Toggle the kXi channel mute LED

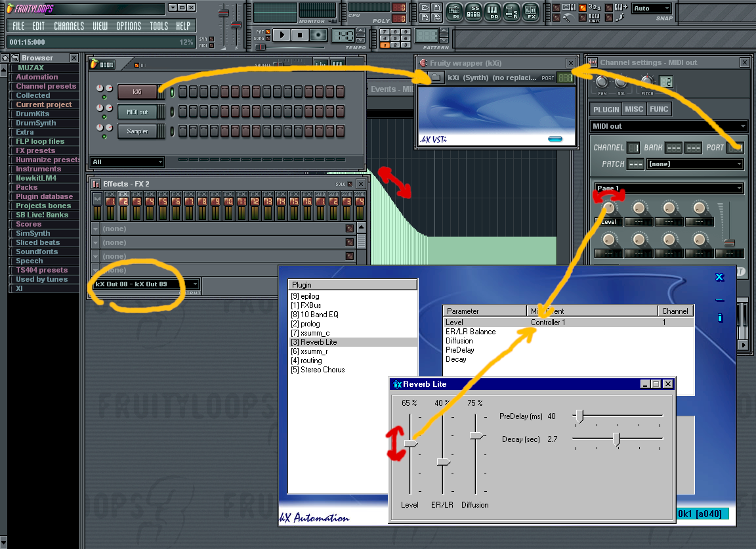[104, 97]
